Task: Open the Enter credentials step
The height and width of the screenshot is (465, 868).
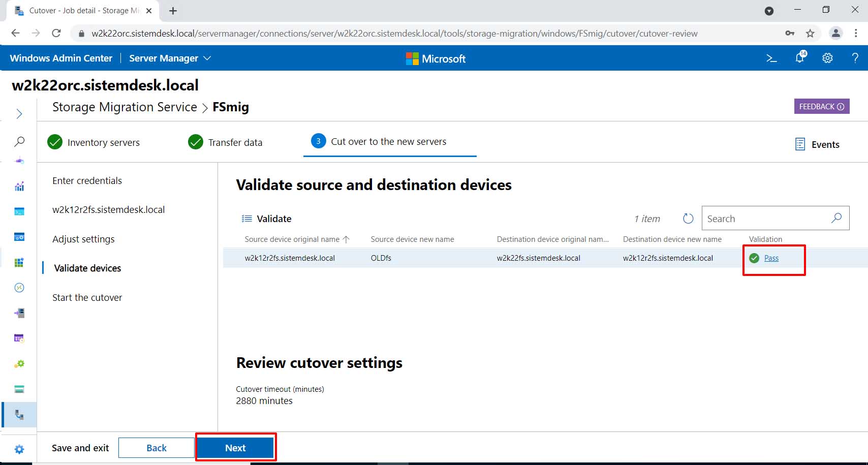Action: coord(87,181)
